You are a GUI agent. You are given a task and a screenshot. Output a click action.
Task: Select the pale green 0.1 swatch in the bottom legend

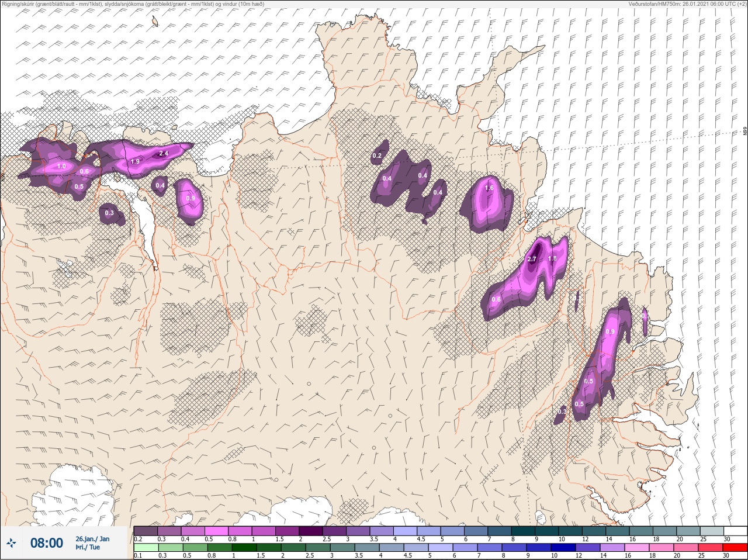pos(146,548)
